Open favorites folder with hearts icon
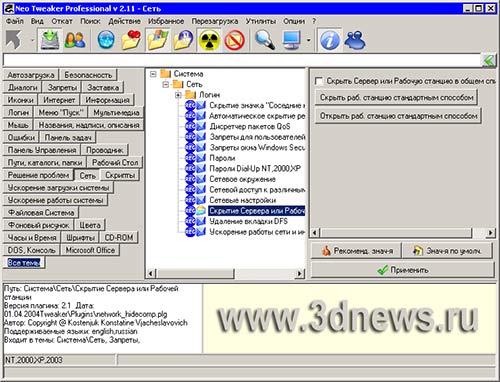This screenshot has height=382, width=500. click(131, 40)
